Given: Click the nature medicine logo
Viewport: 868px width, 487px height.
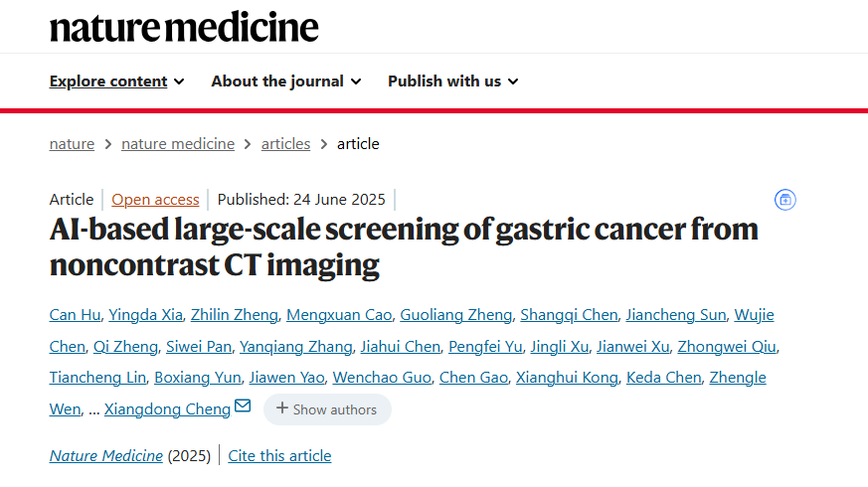Looking at the screenshot, I should point(184,27).
